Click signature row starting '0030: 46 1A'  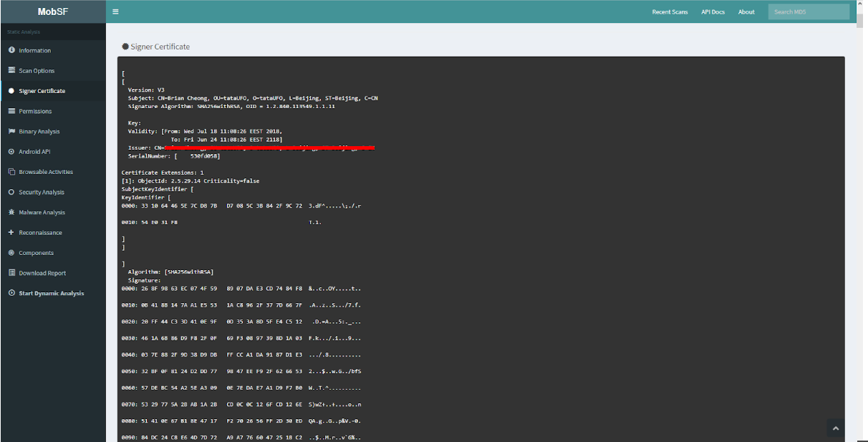[x=241, y=337]
